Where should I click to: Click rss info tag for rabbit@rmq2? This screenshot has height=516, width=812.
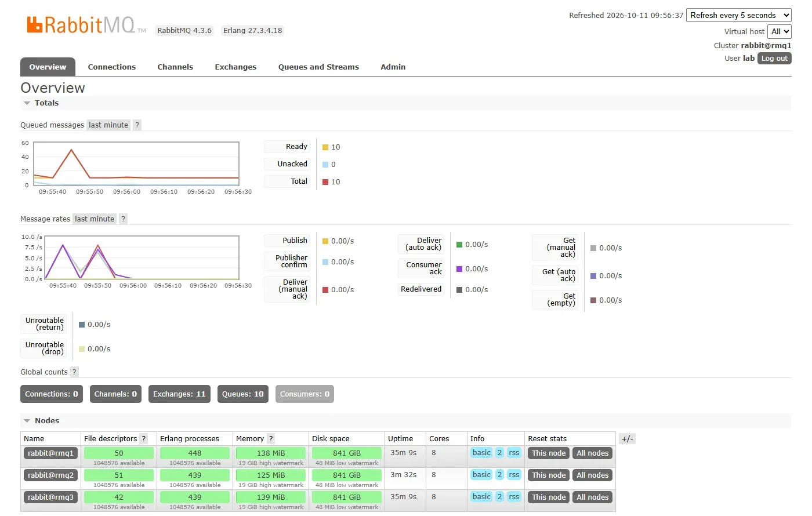pyautogui.click(x=514, y=475)
